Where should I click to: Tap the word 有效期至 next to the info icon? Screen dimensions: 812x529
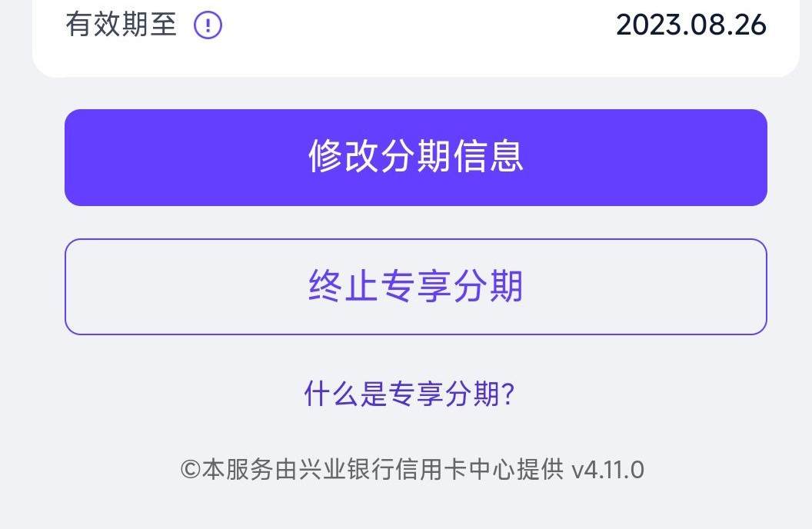(121, 25)
